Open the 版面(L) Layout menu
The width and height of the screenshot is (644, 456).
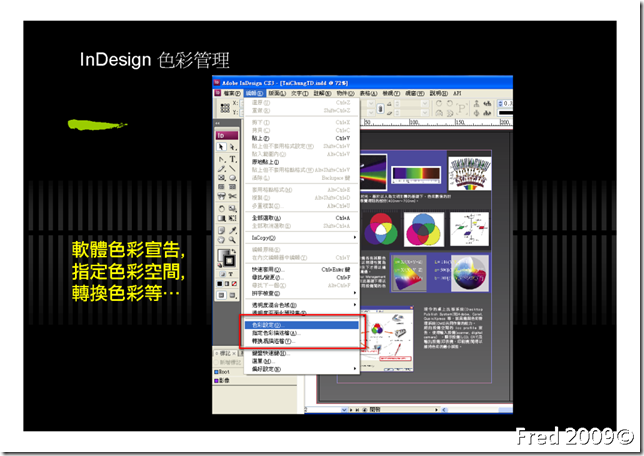pyautogui.click(x=277, y=93)
